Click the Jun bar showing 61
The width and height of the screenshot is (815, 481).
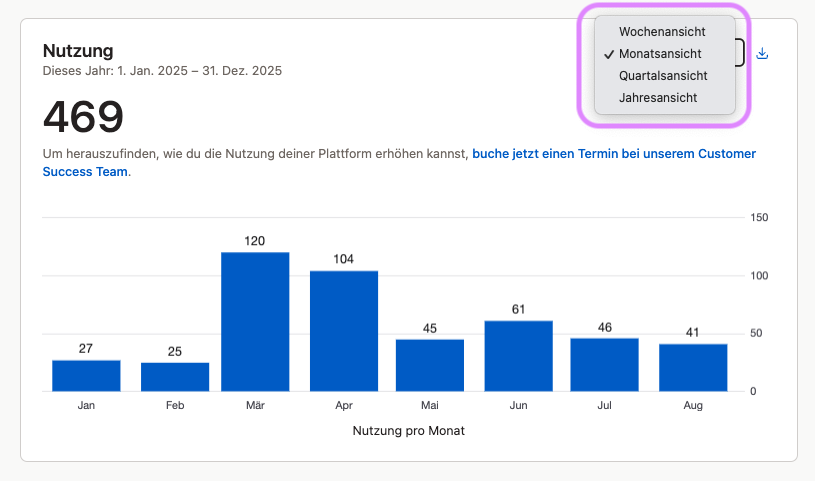coord(518,355)
